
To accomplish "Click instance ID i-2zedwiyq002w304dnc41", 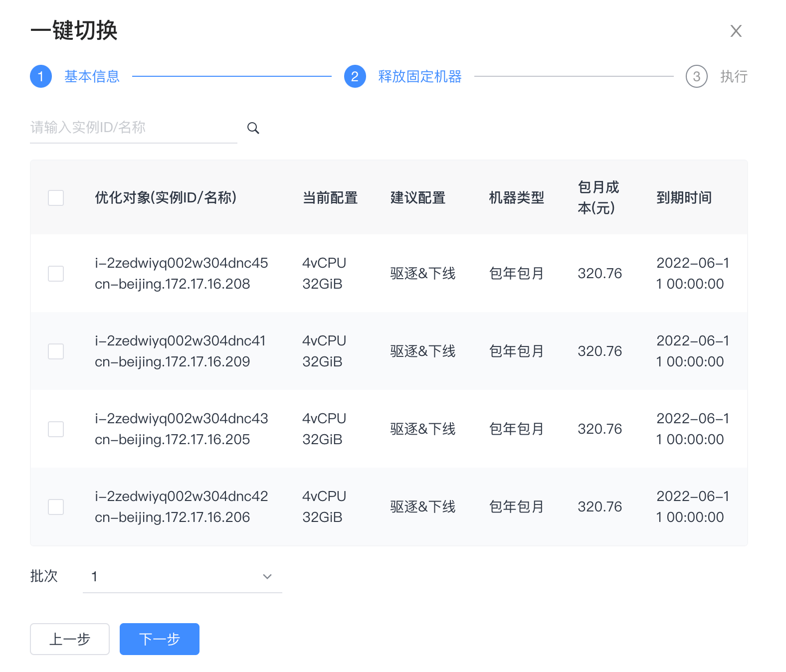I will [x=181, y=341].
